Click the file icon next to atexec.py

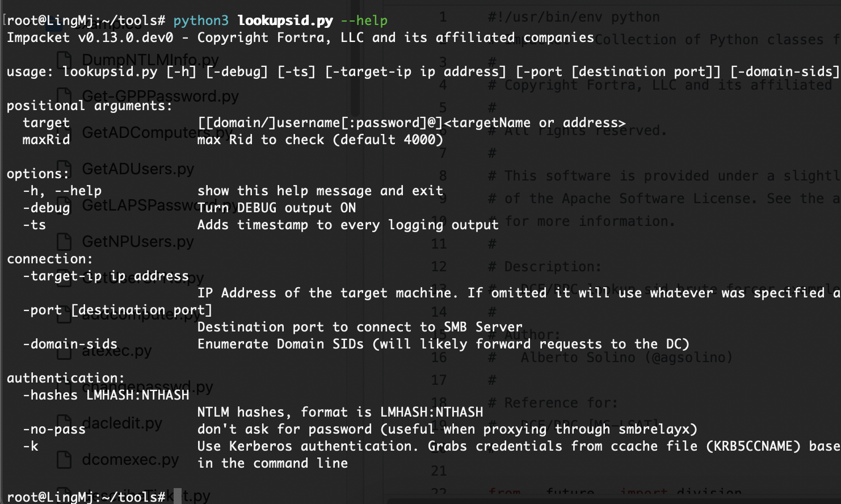tap(64, 351)
